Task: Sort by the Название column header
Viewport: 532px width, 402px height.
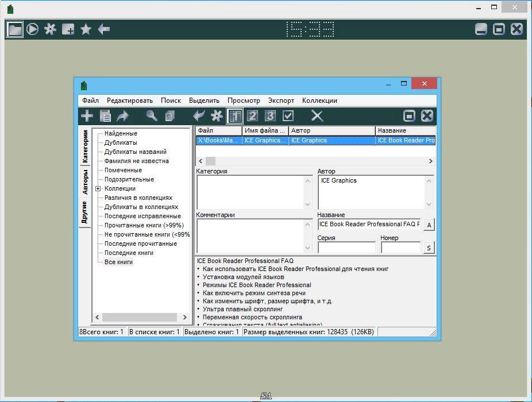Action: click(x=406, y=130)
